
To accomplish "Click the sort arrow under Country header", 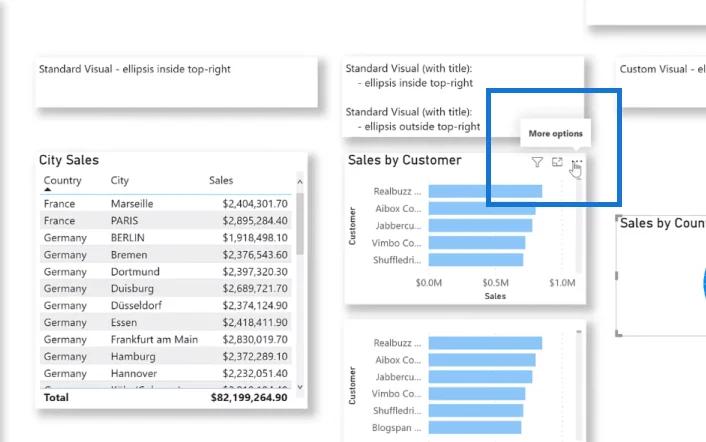I will [48, 189].
